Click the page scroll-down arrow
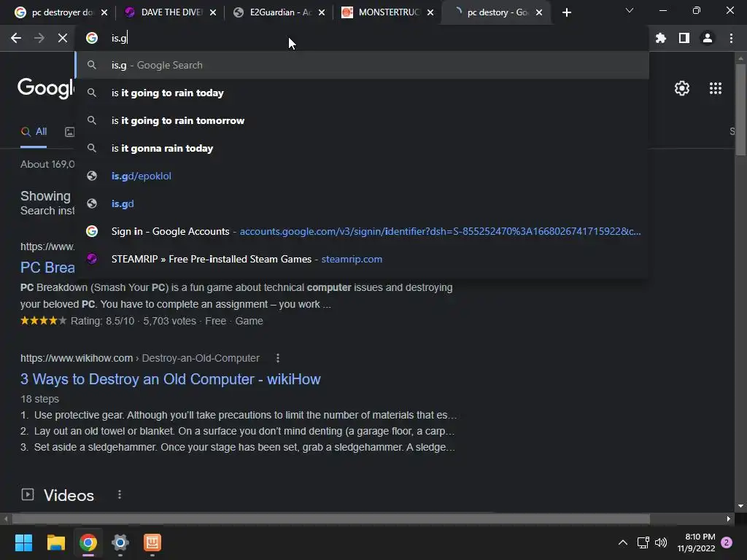Screen dimensions: 747x560 coord(740,506)
